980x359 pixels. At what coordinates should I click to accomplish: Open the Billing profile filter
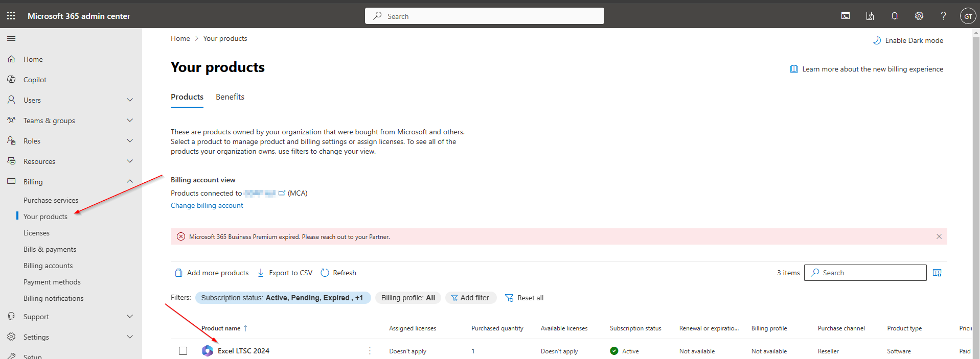[x=408, y=298]
